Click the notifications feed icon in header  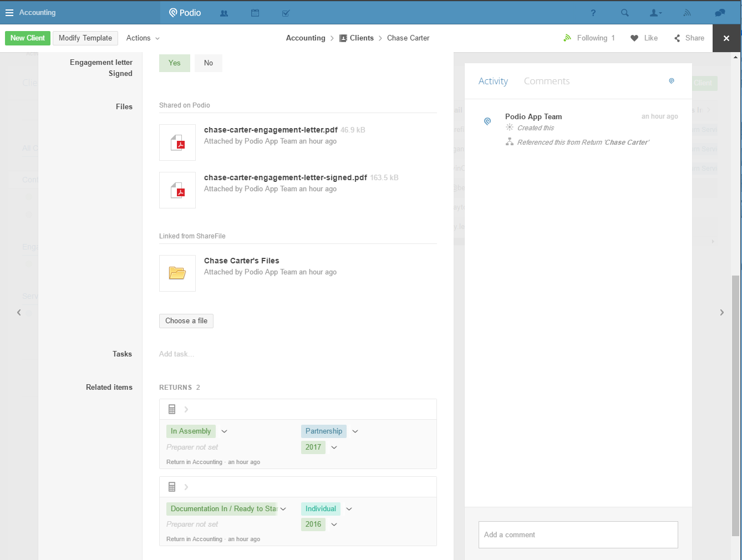[x=687, y=13]
